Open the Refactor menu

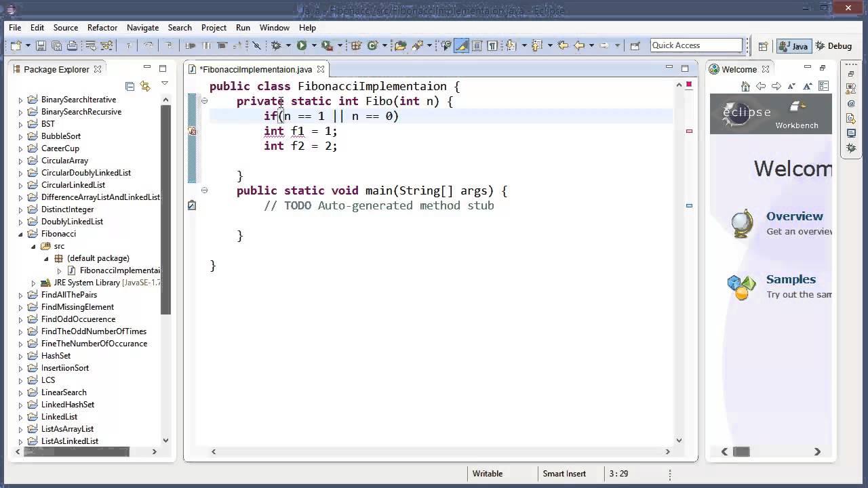pos(102,28)
